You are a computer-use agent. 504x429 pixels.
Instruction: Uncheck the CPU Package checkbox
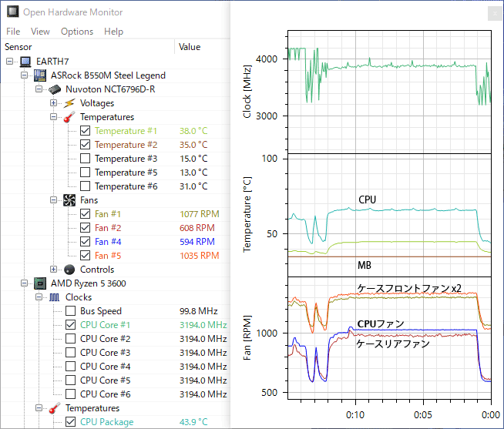point(71,422)
